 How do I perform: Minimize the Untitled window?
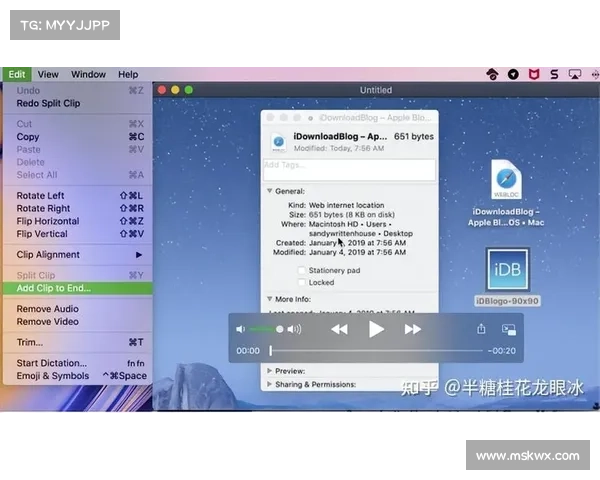(175, 90)
